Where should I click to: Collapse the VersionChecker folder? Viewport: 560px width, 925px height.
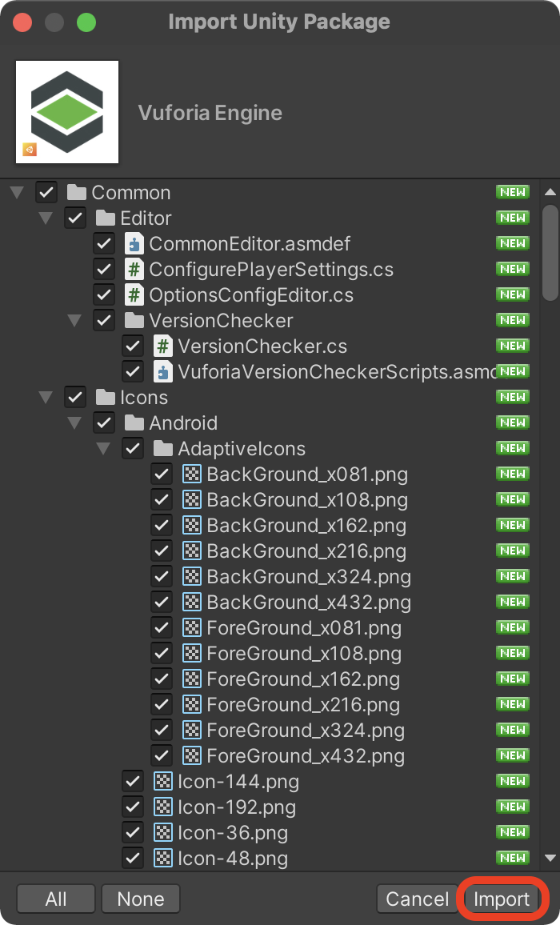pos(74,320)
